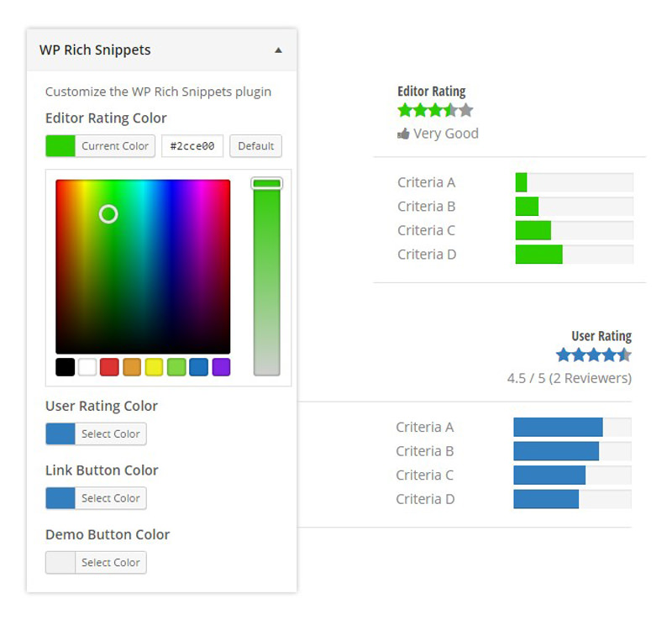The height and width of the screenshot is (620, 672).
Task: Click the Criteria D green rating bar
Action: point(538,254)
